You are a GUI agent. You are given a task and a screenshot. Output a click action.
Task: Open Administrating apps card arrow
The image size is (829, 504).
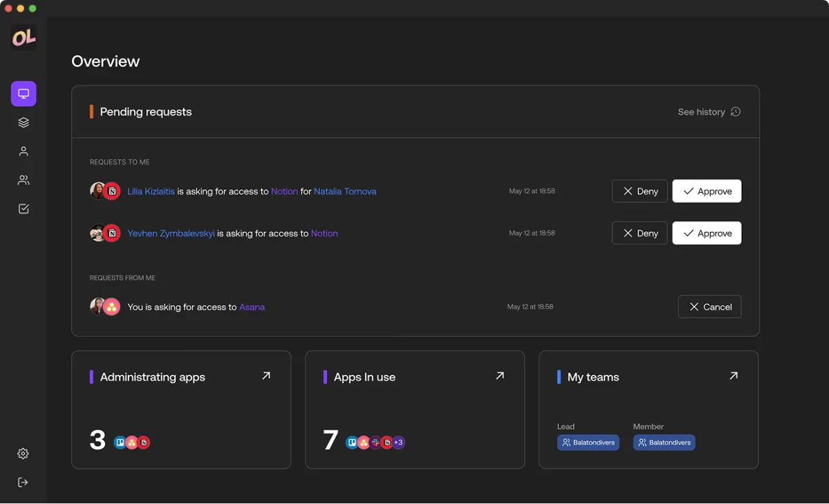266,376
